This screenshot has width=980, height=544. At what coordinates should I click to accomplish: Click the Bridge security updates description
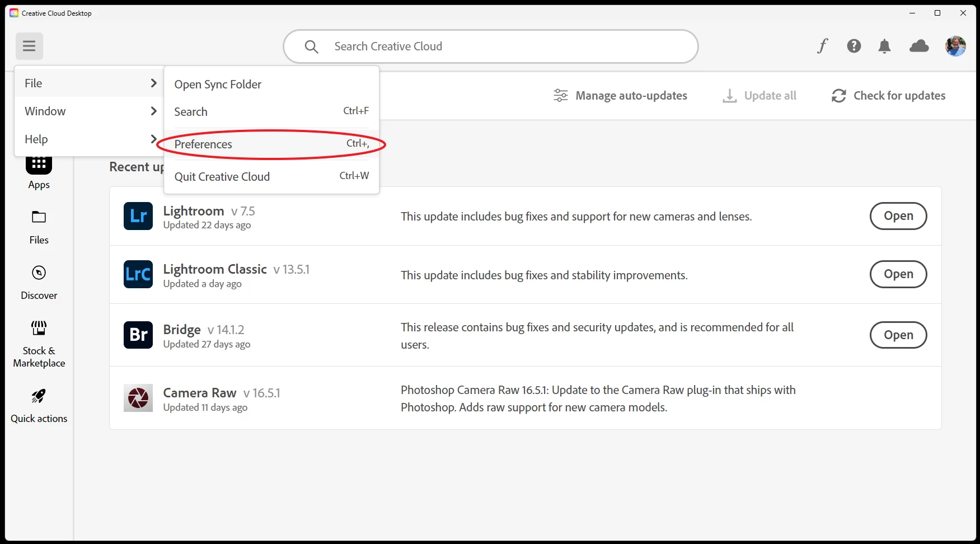(597, 336)
